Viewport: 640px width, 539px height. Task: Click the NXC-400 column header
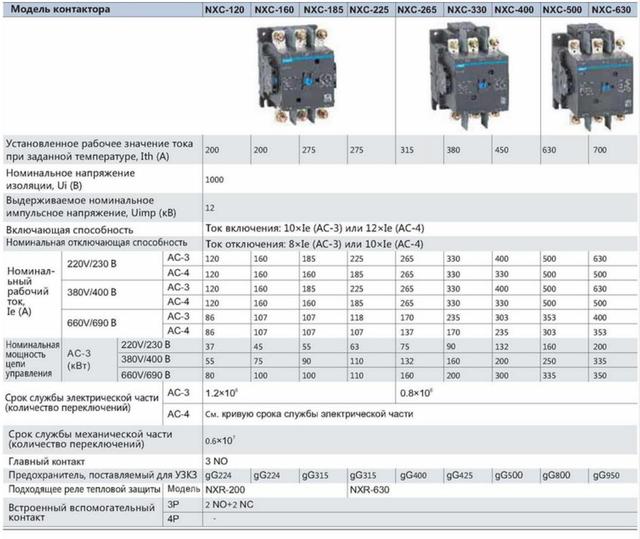point(515,11)
